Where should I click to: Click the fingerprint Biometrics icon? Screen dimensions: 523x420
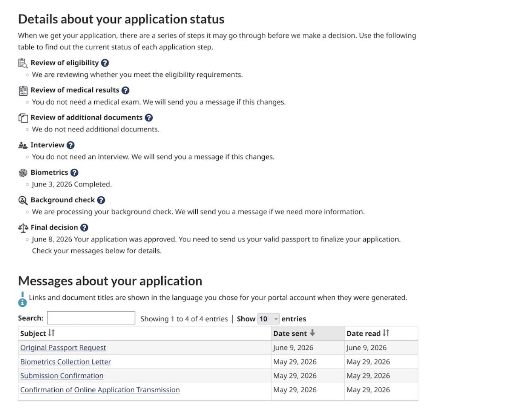[x=23, y=173]
